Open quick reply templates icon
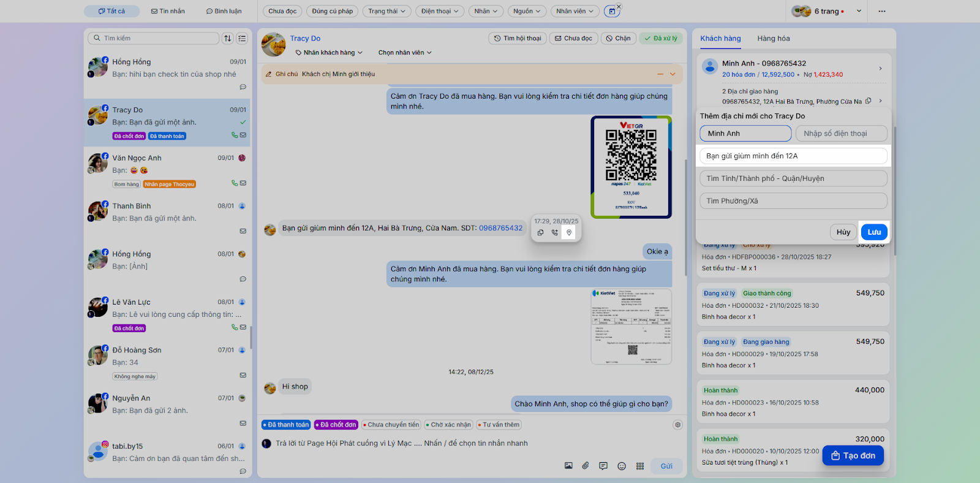 point(603,466)
